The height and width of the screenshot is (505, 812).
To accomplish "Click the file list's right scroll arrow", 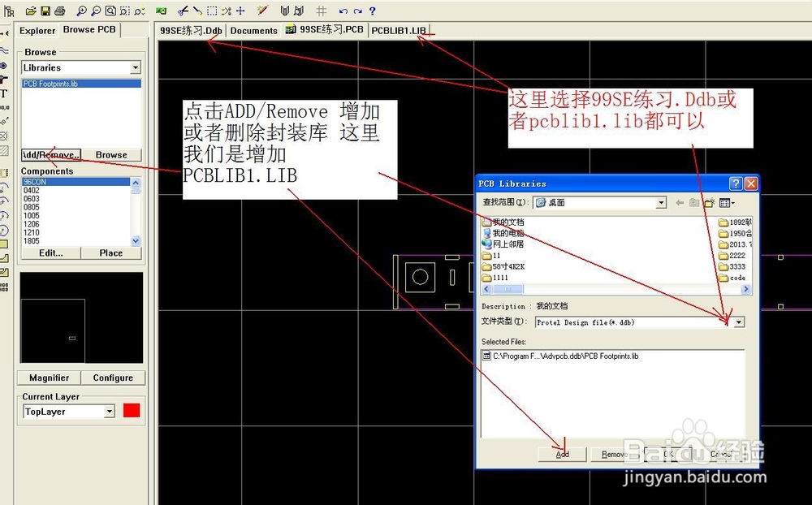I will click(745, 289).
